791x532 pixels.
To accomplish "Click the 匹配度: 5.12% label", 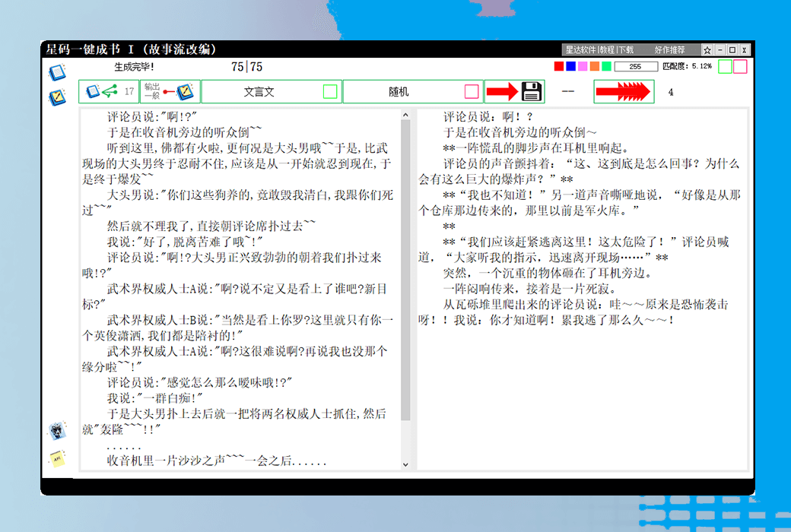I will point(687,67).
